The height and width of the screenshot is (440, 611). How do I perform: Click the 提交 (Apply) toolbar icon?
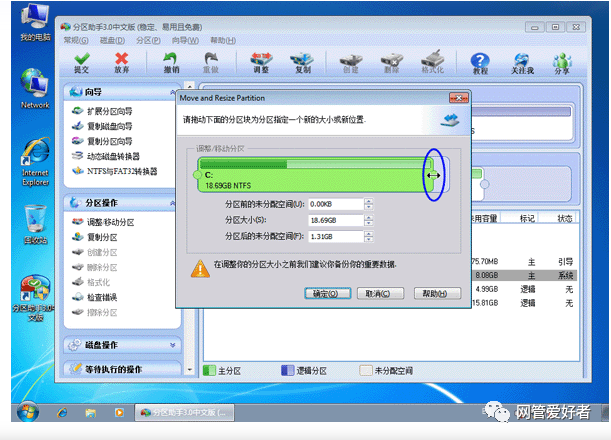click(x=81, y=63)
